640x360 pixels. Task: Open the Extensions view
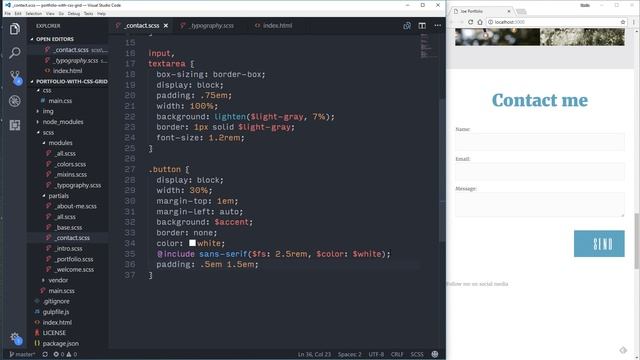click(x=15, y=125)
